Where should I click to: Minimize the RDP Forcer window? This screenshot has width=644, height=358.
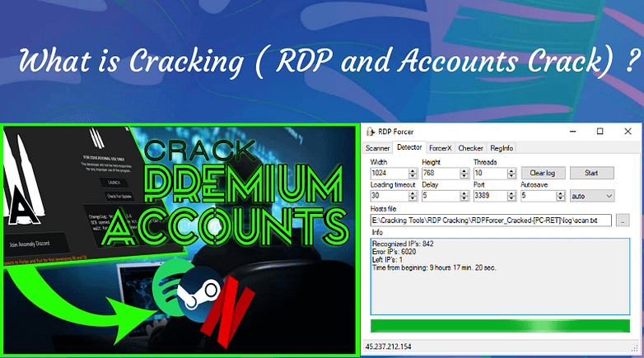click(x=573, y=132)
